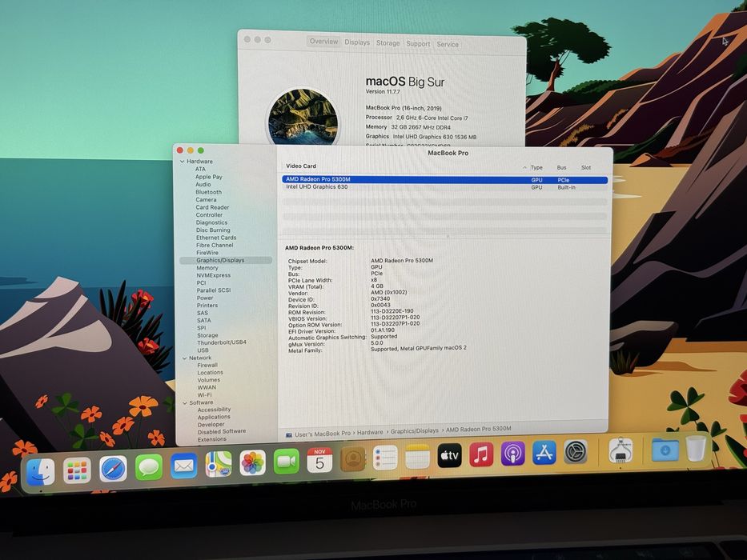Switch to Overview tab in About window
Image resolution: width=747 pixels, height=560 pixels.
(x=323, y=42)
